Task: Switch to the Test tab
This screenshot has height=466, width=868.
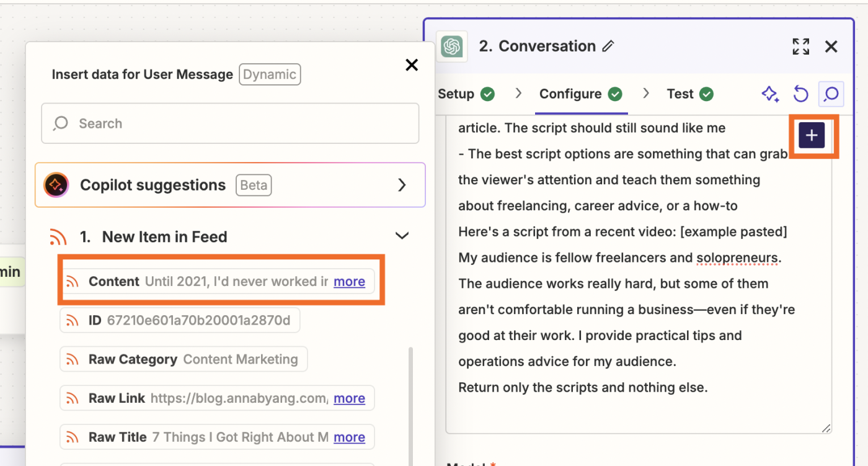Action: pyautogui.click(x=689, y=94)
